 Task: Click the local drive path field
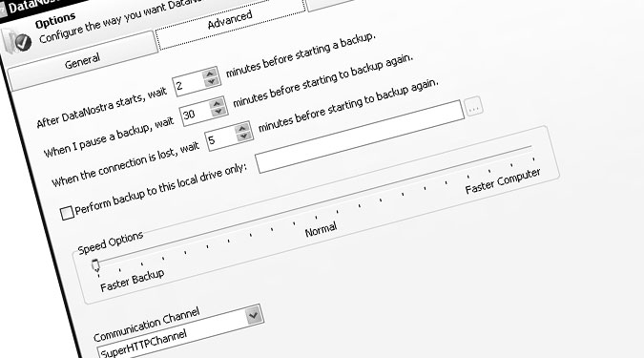[x=360, y=137]
